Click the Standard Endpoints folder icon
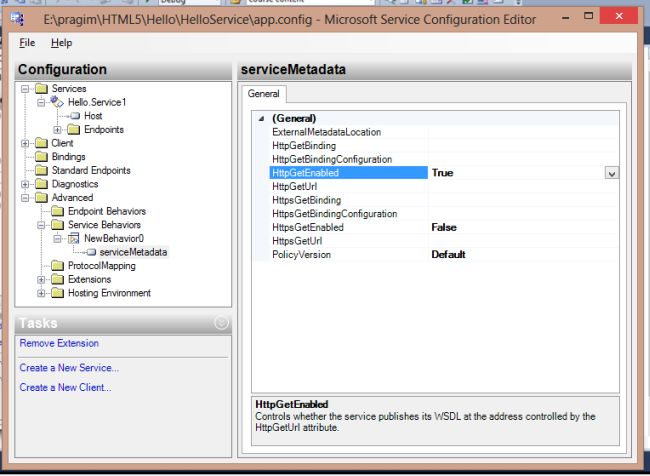 pyautogui.click(x=41, y=170)
